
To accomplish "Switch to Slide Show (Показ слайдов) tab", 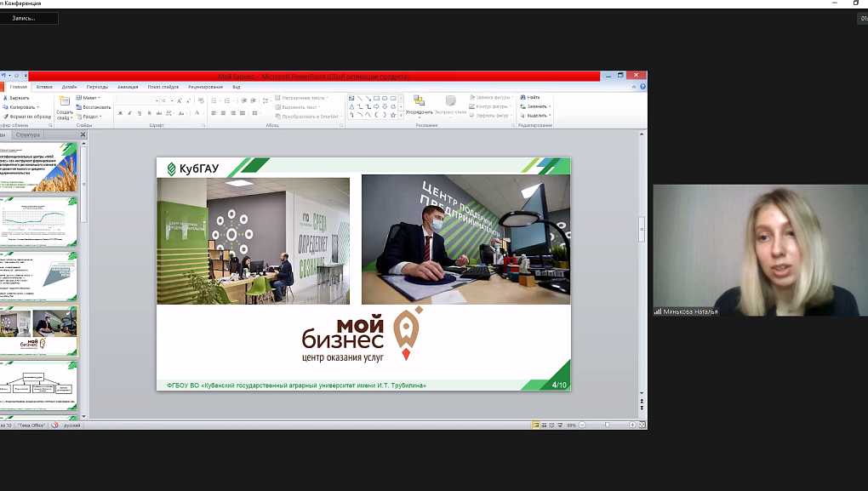I will tap(163, 87).
